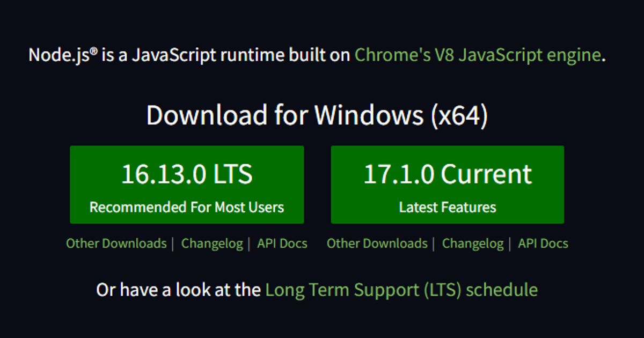
Task: Click the 'Download for Windows (x64)' heading
Action: click(317, 115)
